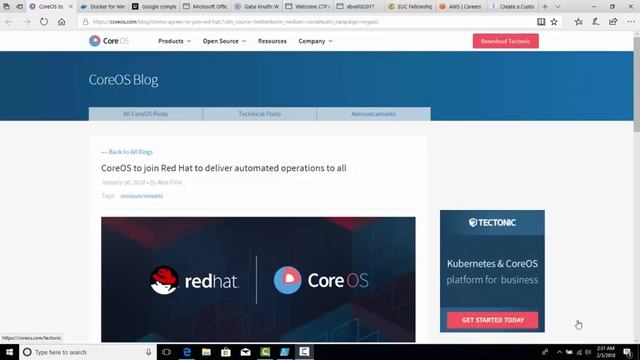The height and width of the screenshot is (360, 640).
Task: Switch to the Create a Custom tab
Action: tap(512, 7)
